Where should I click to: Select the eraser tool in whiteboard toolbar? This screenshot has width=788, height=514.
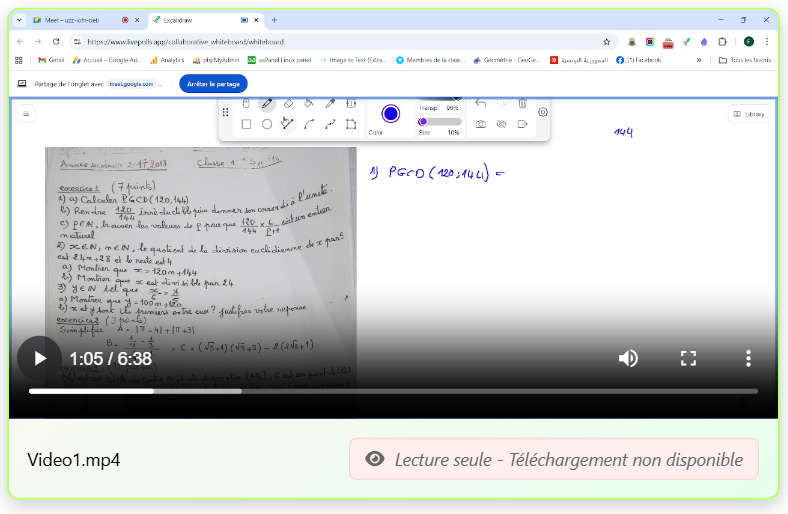(x=288, y=104)
